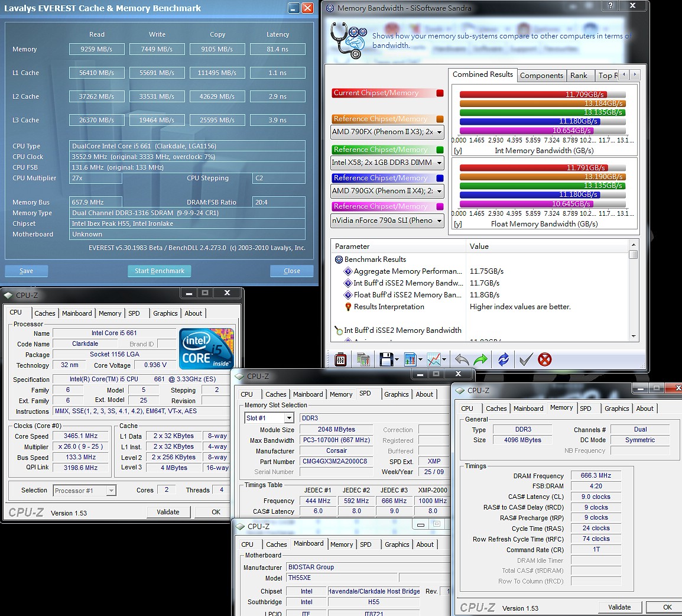Click the orange Reference Chipset/Memory color swatch
The height and width of the screenshot is (616, 682).
click(x=440, y=119)
